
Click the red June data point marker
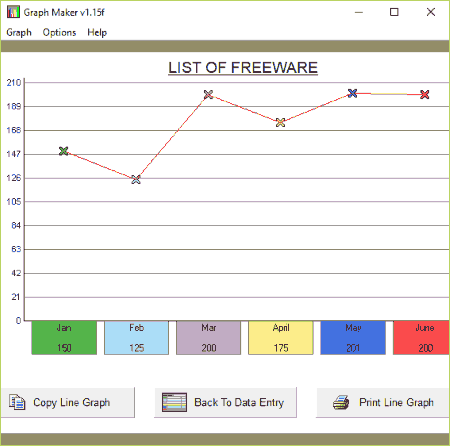[x=425, y=95]
